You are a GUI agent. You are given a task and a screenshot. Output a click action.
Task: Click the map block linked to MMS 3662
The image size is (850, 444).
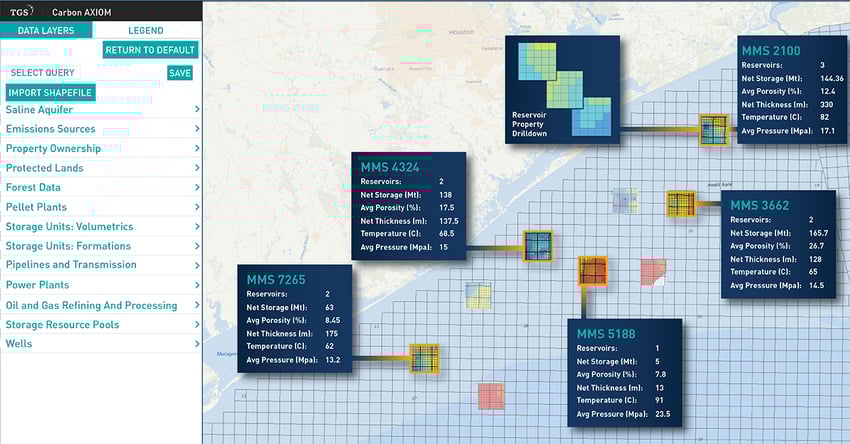pos(681,204)
